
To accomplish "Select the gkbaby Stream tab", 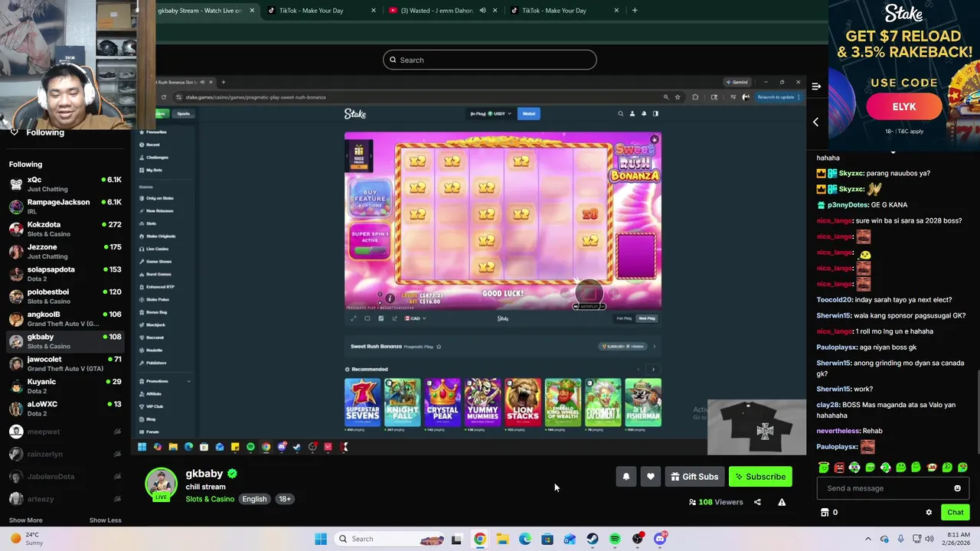I will [199, 11].
